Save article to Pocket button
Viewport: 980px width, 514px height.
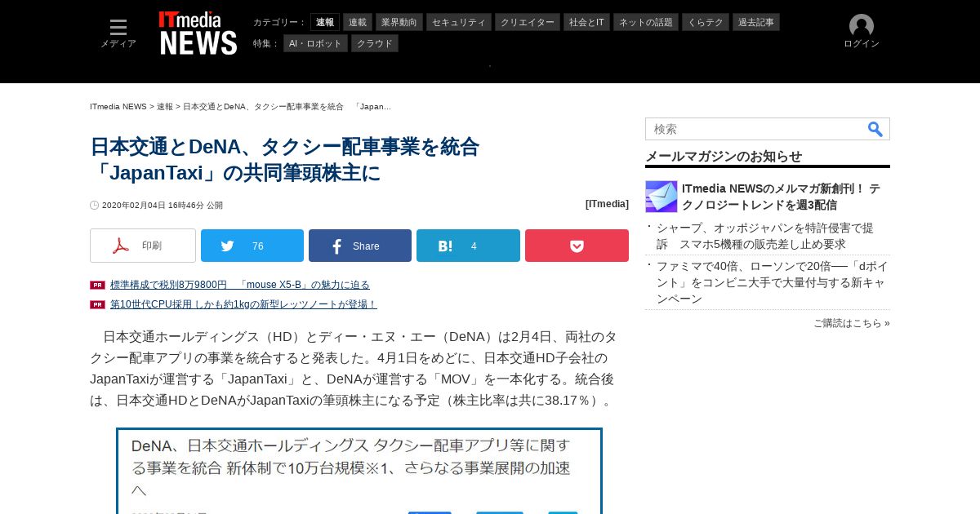tap(577, 246)
